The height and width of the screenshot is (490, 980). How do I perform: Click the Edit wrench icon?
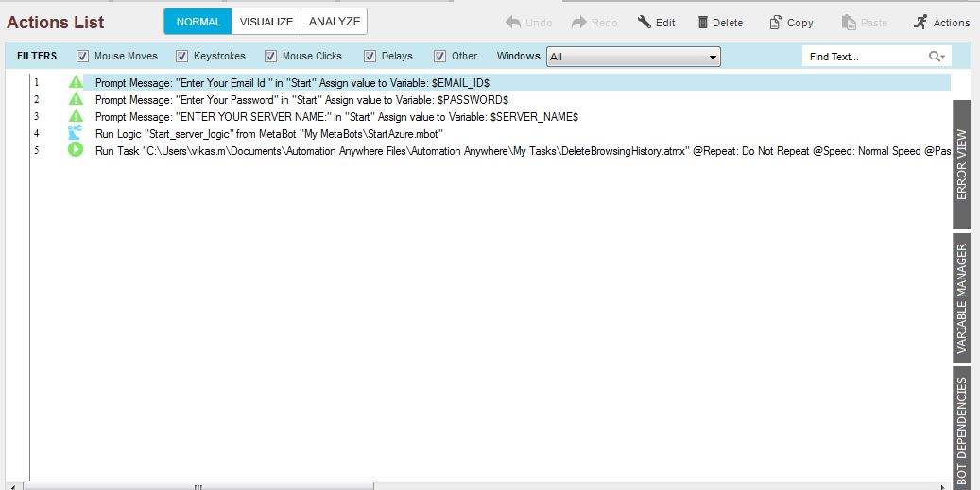pyautogui.click(x=645, y=23)
